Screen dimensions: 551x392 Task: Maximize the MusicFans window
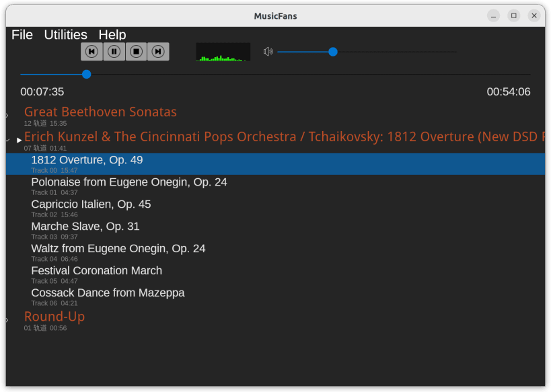[x=514, y=16]
